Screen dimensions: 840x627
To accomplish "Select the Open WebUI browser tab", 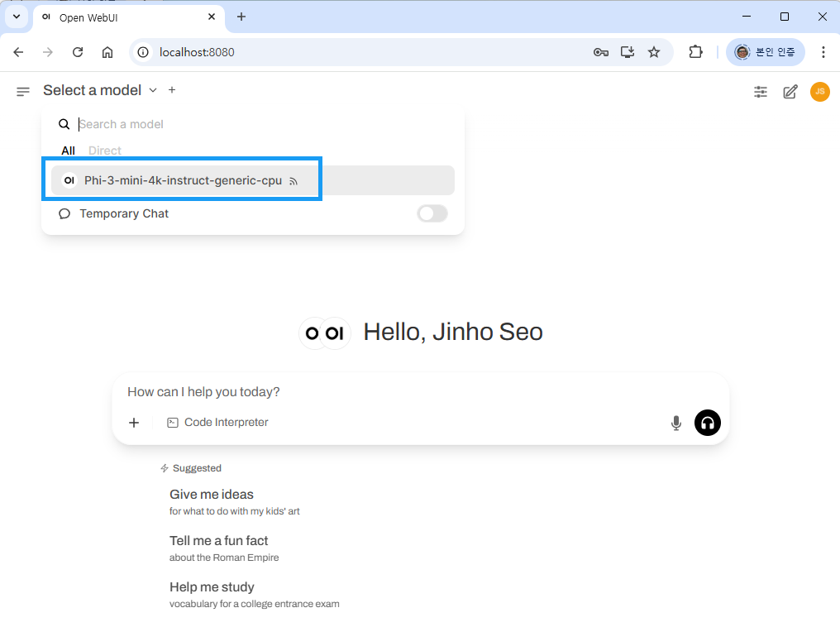I will [x=129, y=17].
